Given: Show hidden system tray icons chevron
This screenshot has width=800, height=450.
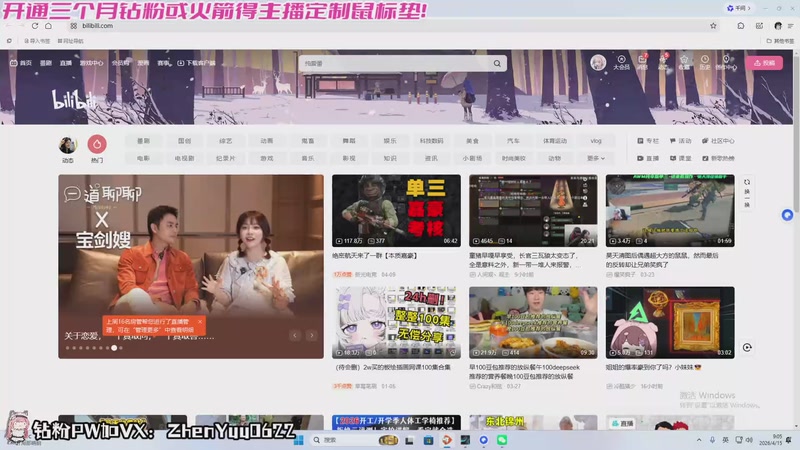Looking at the screenshot, I should point(698,440).
